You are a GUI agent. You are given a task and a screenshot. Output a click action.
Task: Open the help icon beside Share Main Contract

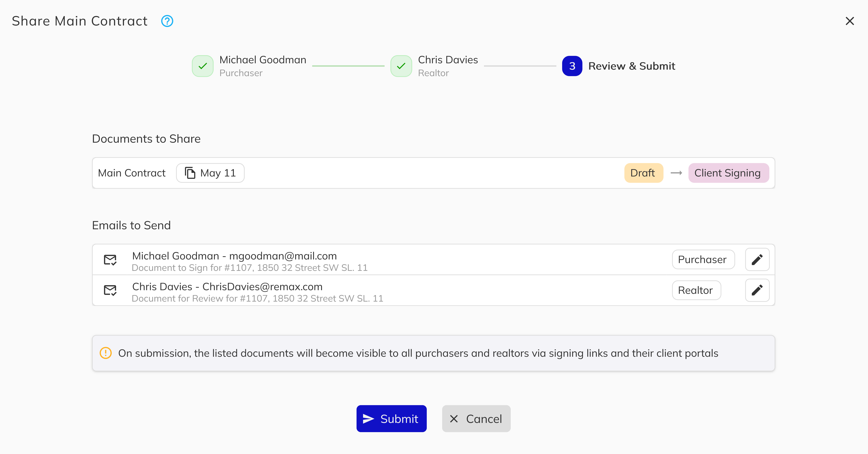[x=167, y=21]
